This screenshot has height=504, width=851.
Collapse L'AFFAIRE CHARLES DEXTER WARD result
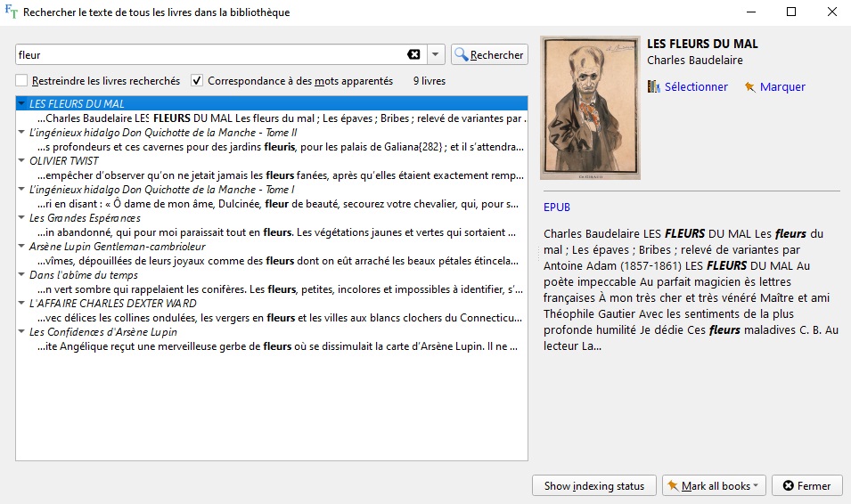(21, 303)
